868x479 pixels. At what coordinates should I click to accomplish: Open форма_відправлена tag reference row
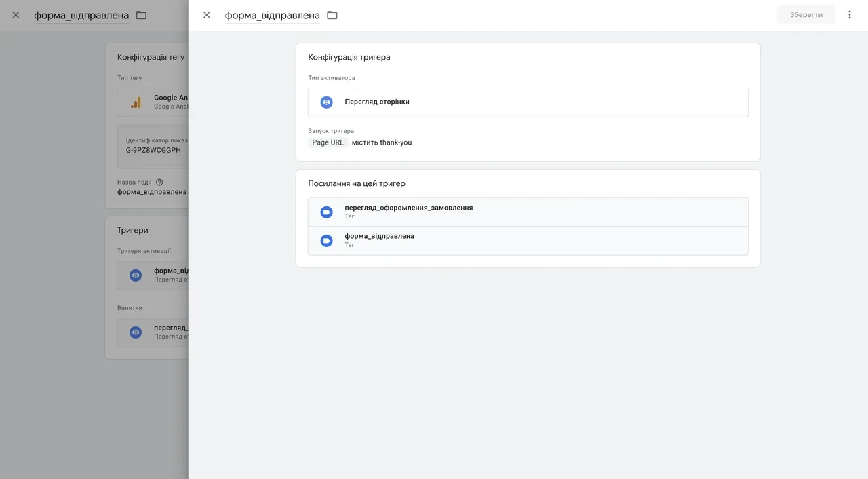click(x=528, y=240)
